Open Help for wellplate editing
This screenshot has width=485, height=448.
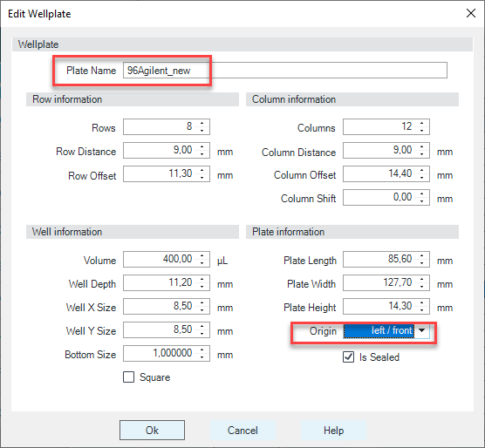pyautogui.click(x=333, y=430)
